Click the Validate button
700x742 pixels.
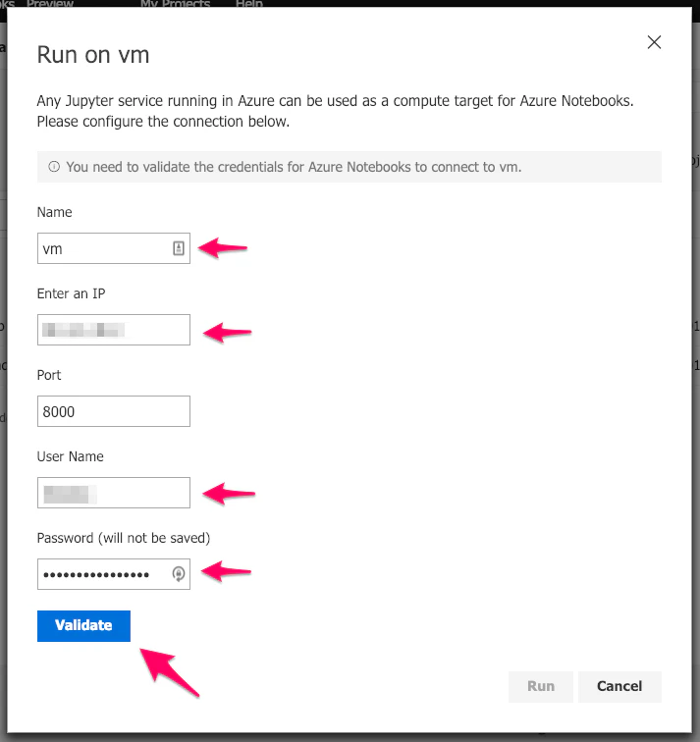tap(83, 625)
